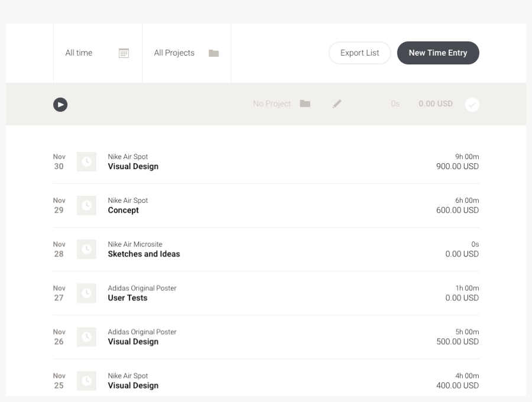Click the folder icon beside No Project
Viewport: 532px width, 402px height.
304,103
